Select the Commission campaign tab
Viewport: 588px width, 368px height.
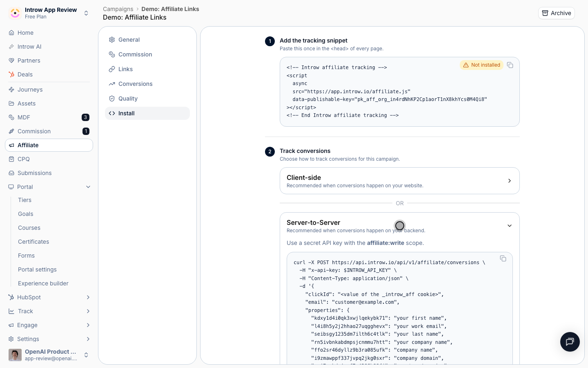click(x=147, y=54)
